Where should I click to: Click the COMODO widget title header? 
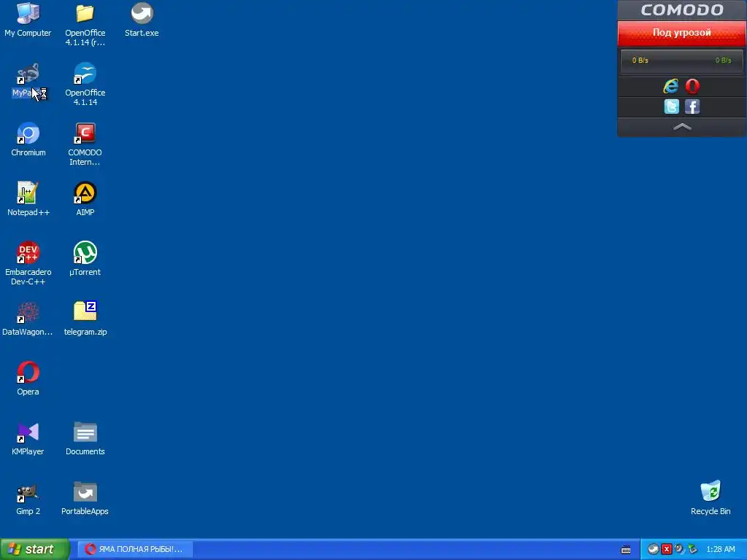point(682,10)
